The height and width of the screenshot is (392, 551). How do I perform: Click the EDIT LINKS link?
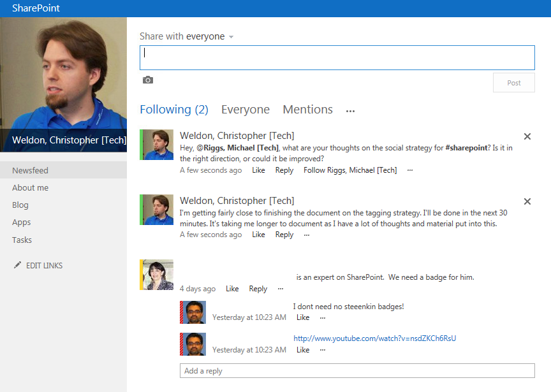point(44,266)
